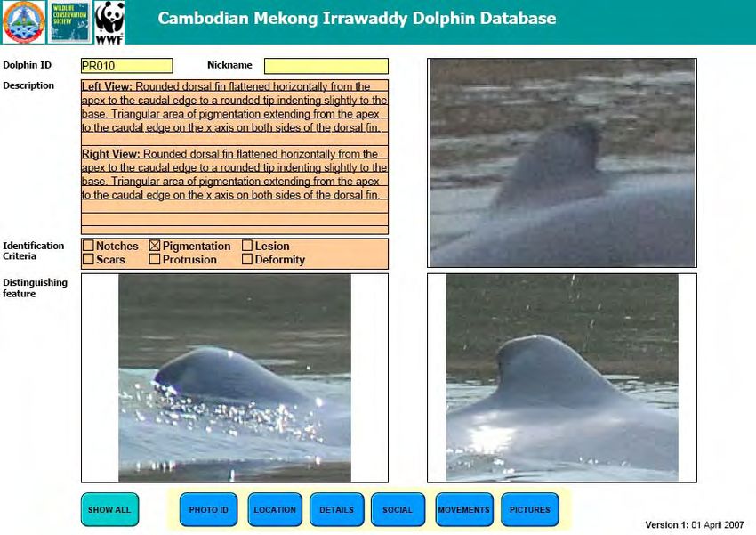Focus the empty Nickname field
This screenshot has width=756, height=535.
coord(326,66)
